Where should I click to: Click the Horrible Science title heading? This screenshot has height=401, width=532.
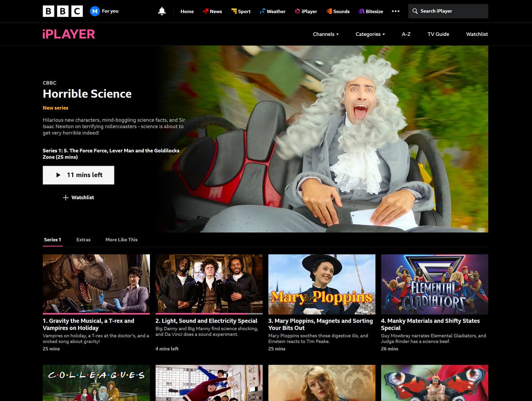click(87, 93)
